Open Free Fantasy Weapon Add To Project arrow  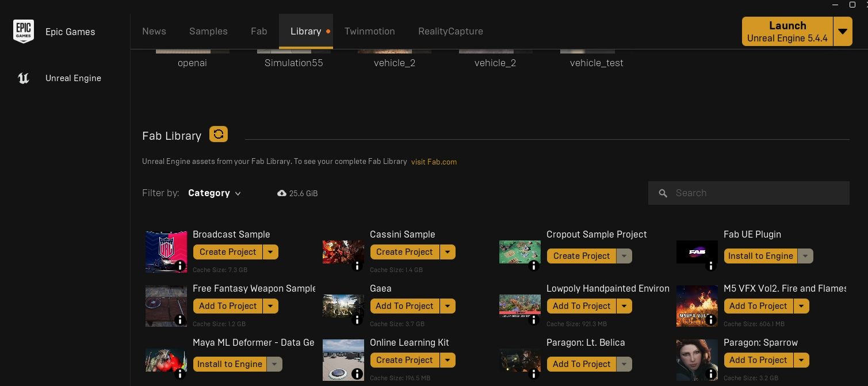pos(271,306)
